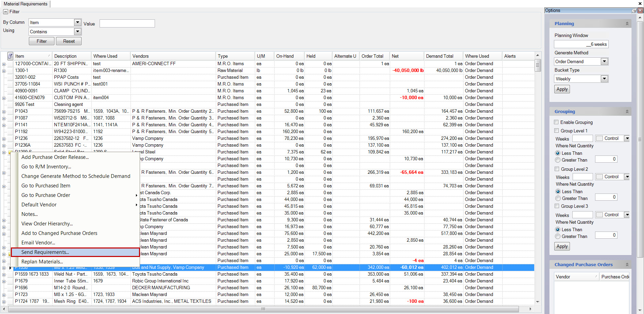Open the Group Level 2 Control dropdown
This screenshot has width=644, height=314.
[x=627, y=177]
